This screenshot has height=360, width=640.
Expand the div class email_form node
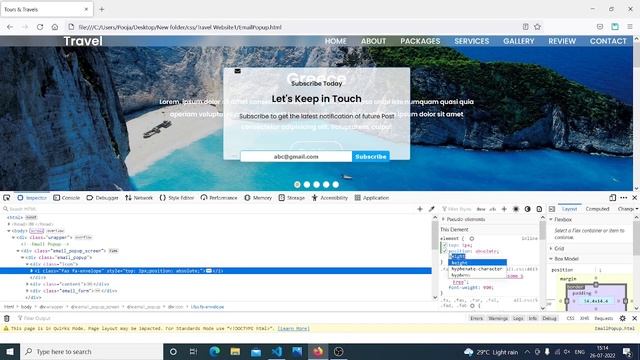click(x=27, y=291)
